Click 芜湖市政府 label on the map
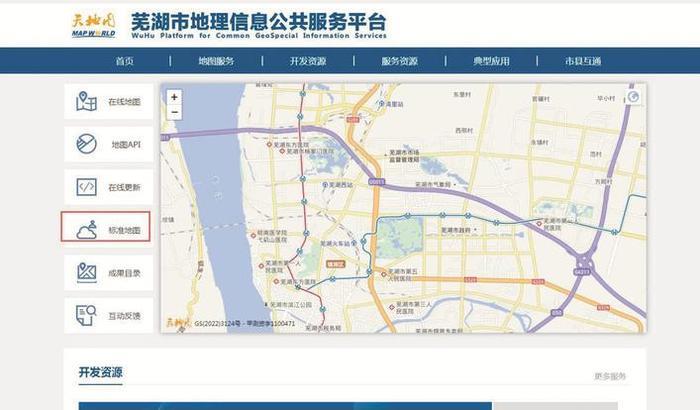Viewport: 700px width, 410px height. coord(456,230)
